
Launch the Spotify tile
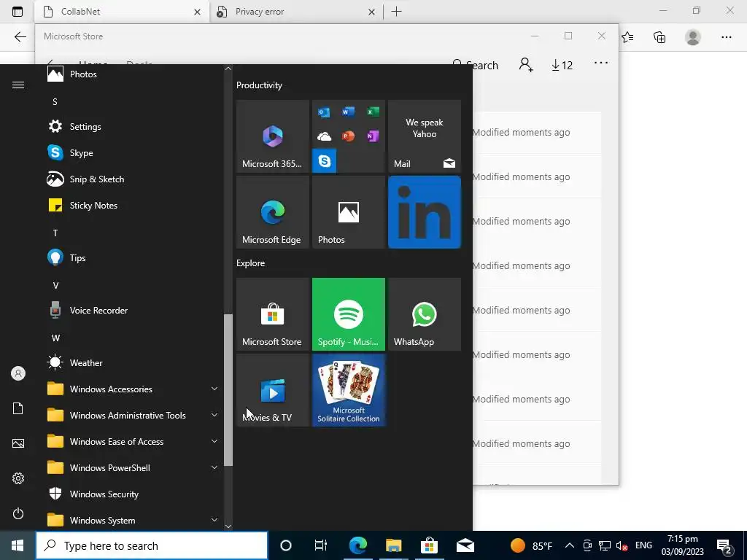(x=348, y=314)
